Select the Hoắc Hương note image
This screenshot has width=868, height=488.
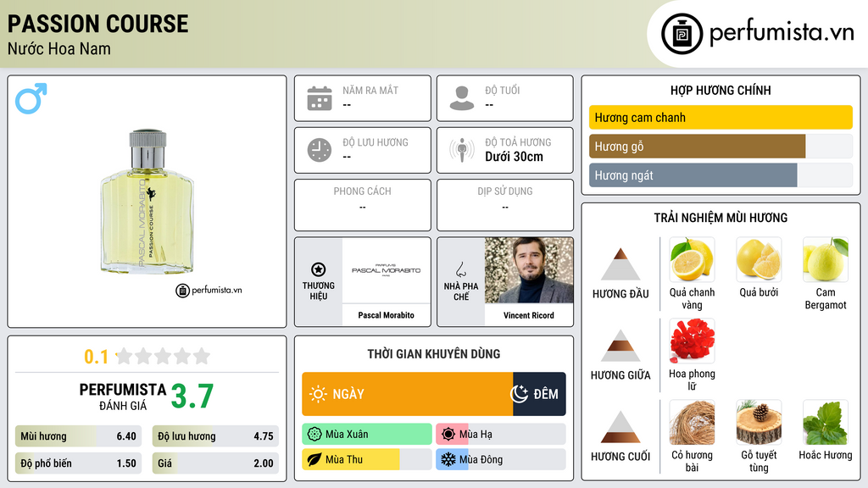[826, 422]
